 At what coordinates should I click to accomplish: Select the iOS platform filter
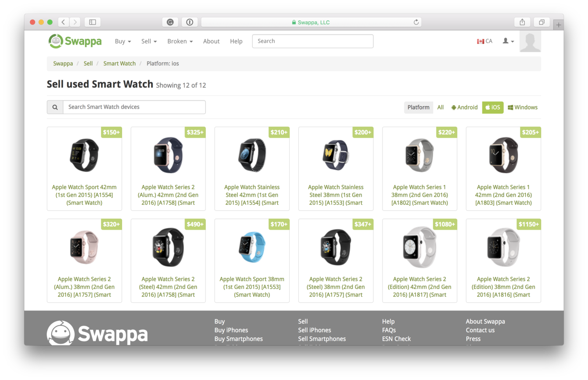point(493,107)
